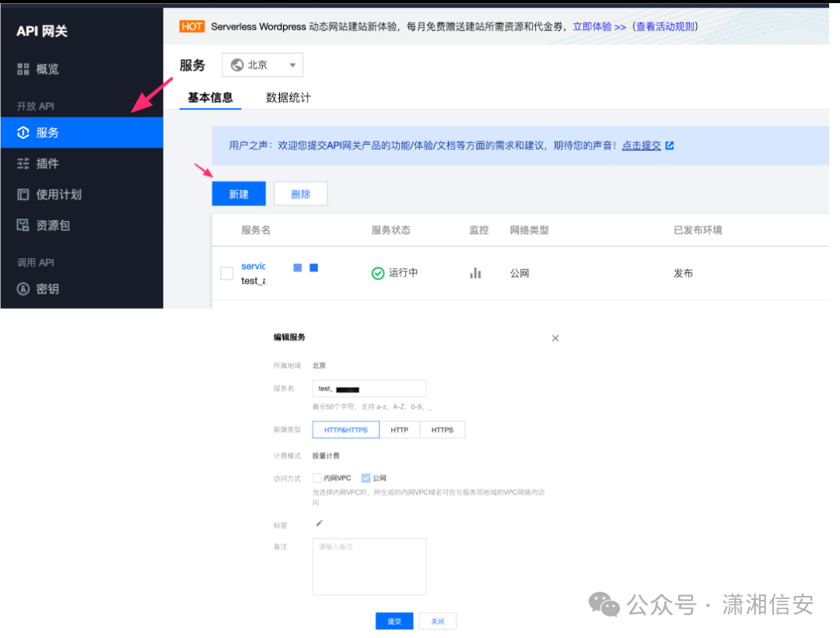Select the HTTPS frontend type option
Image resolution: width=840 pixels, height=638 pixels.
coord(442,429)
